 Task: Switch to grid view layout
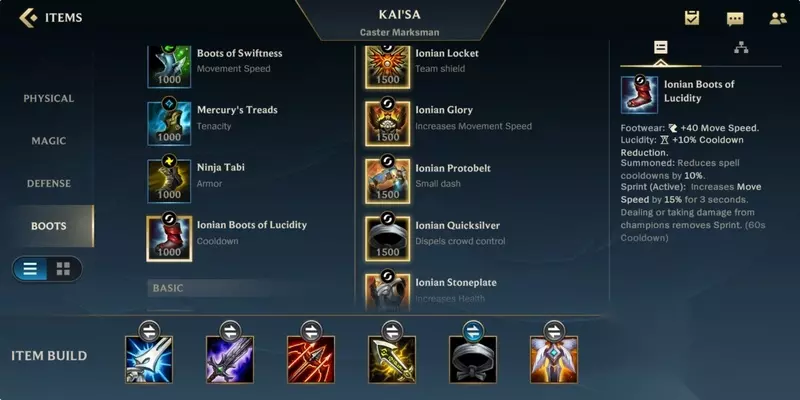(63, 269)
